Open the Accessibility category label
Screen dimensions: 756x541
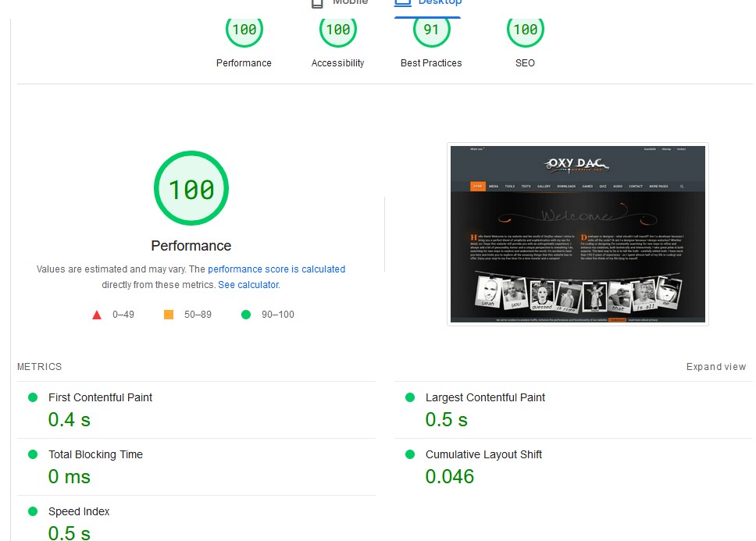coord(337,63)
